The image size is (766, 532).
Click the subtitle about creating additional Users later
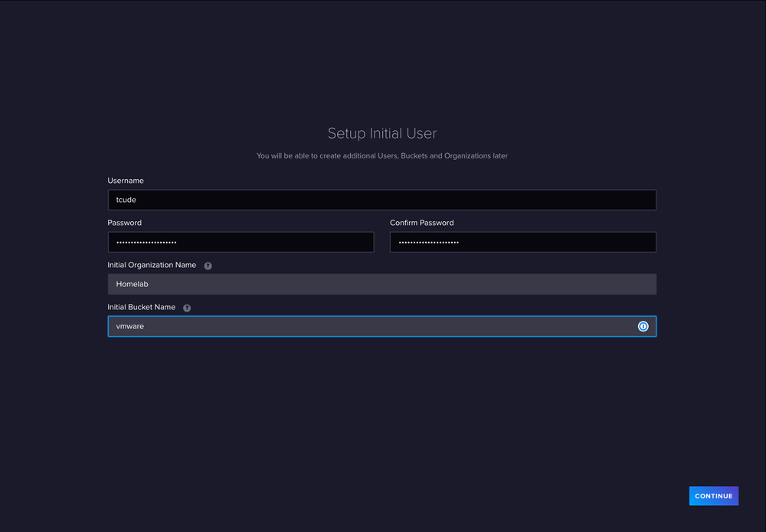[x=381, y=156]
